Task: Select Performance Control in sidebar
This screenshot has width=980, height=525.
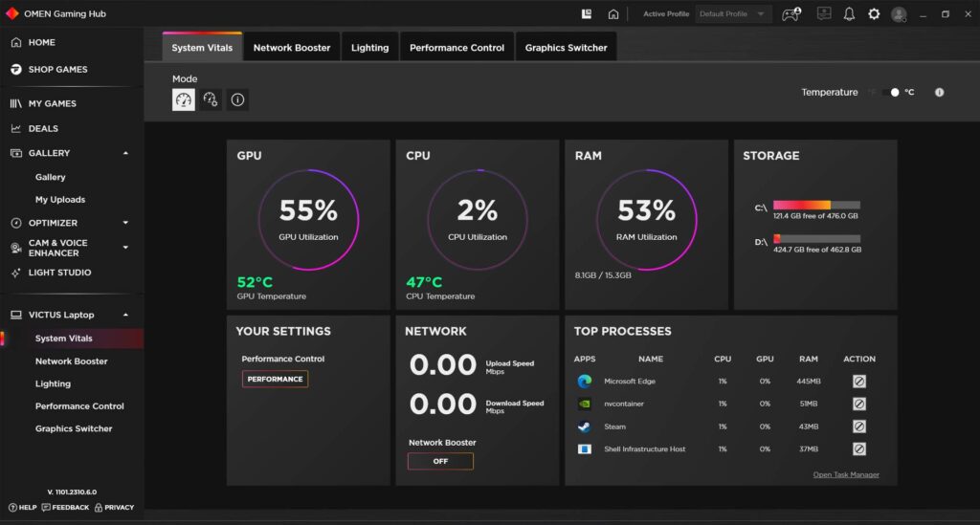Action: point(79,406)
